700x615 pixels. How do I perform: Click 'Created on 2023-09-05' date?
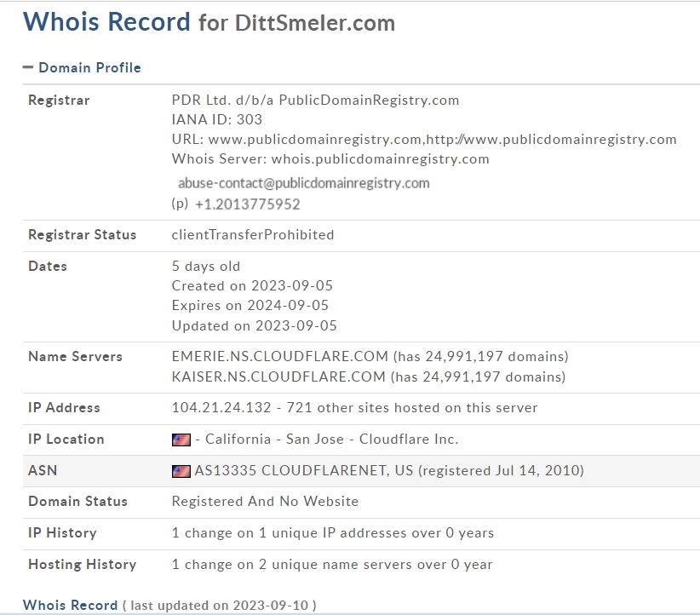point(252,286)
